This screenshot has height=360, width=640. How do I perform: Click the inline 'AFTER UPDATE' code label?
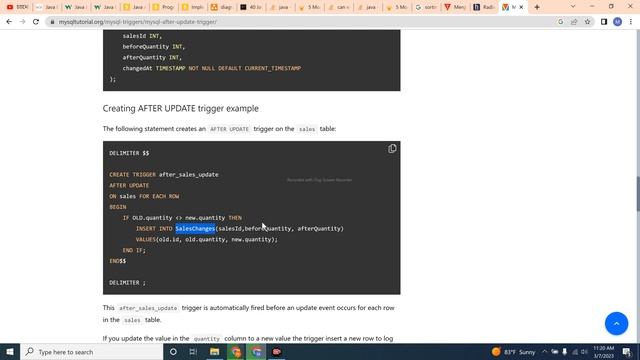click(229, 129)
